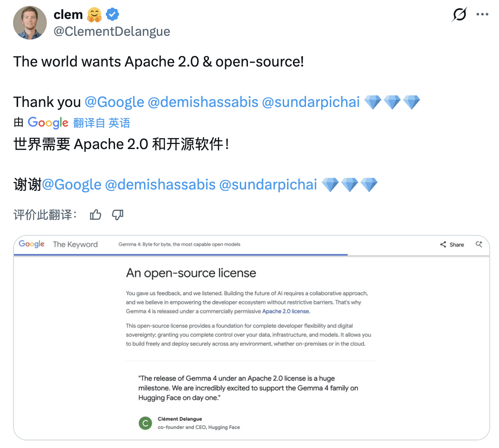Screen dimensions: 499x448
Task: Open the Apache 2.0 license link
Action: click(287, 312)
